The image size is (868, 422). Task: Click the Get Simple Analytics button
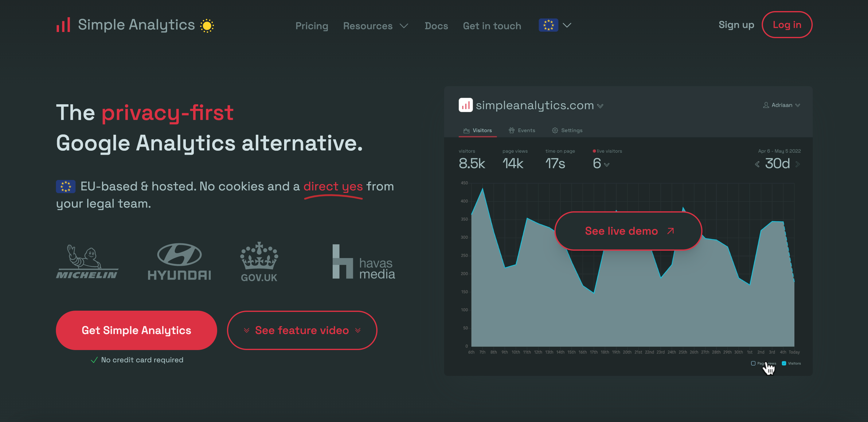pyautogui.click(x=136, y=330)
